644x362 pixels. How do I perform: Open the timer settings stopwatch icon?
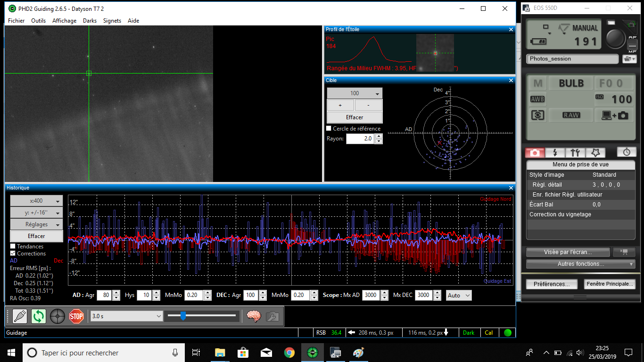[627, 152]
